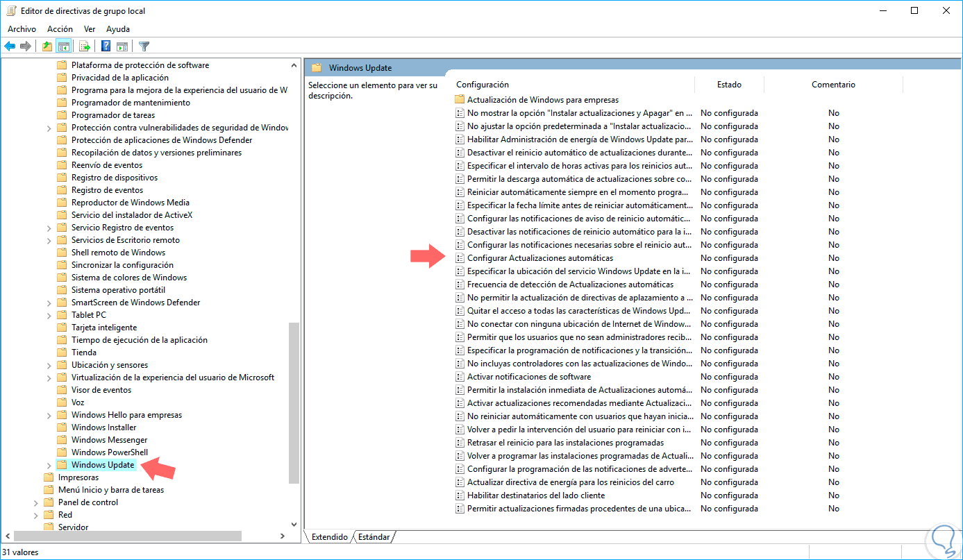The width and height of the screenshot is (963, 560).
Task: Click the folder icon beside Sincronizar la configuración
Action: tap(62, 265)
